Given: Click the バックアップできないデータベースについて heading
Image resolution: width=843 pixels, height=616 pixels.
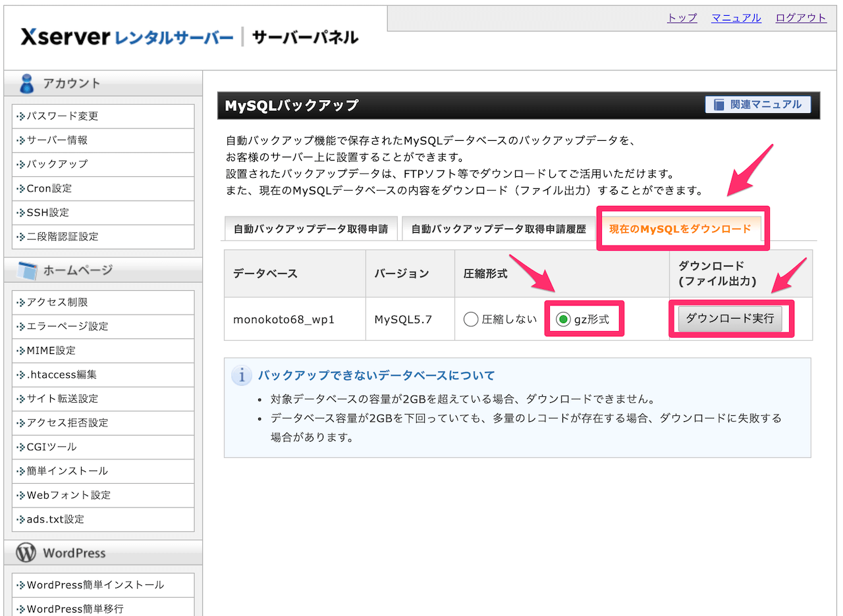Looking at the screenshot, I should (x=376, y=376).
